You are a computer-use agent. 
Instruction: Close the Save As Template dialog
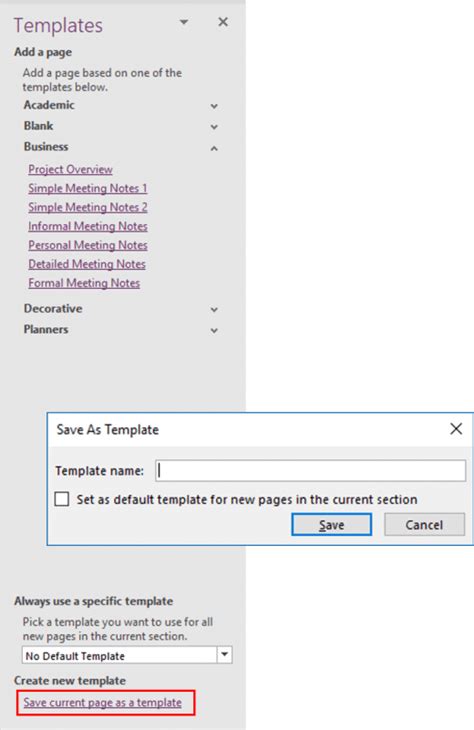456,429
